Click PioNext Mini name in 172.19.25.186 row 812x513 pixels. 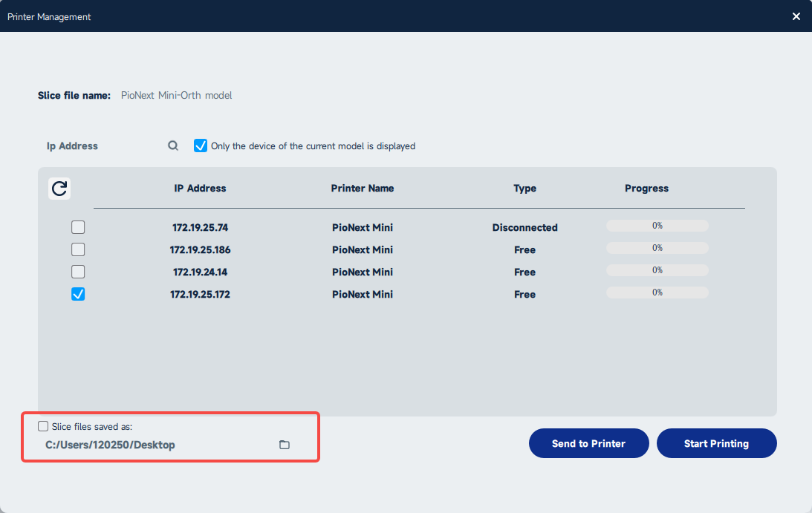tap(363, 249)
